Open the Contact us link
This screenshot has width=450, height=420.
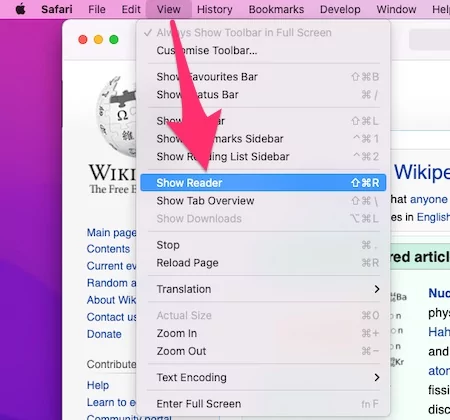111,317
